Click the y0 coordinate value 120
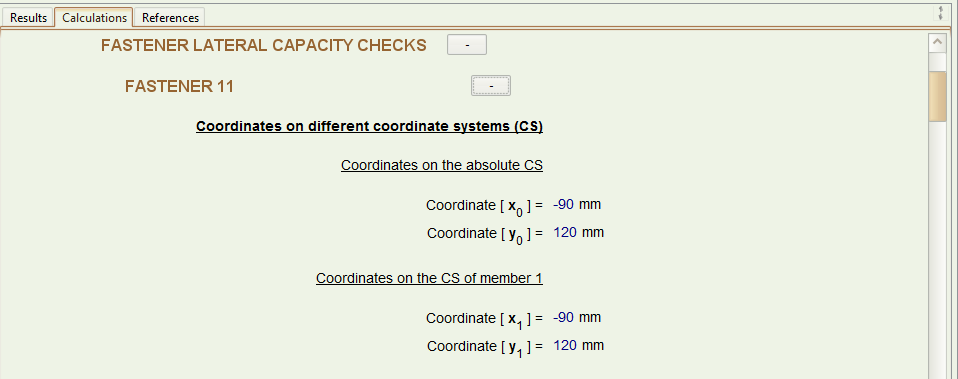This screenshot has height=379, width=958. click(565, 232)
